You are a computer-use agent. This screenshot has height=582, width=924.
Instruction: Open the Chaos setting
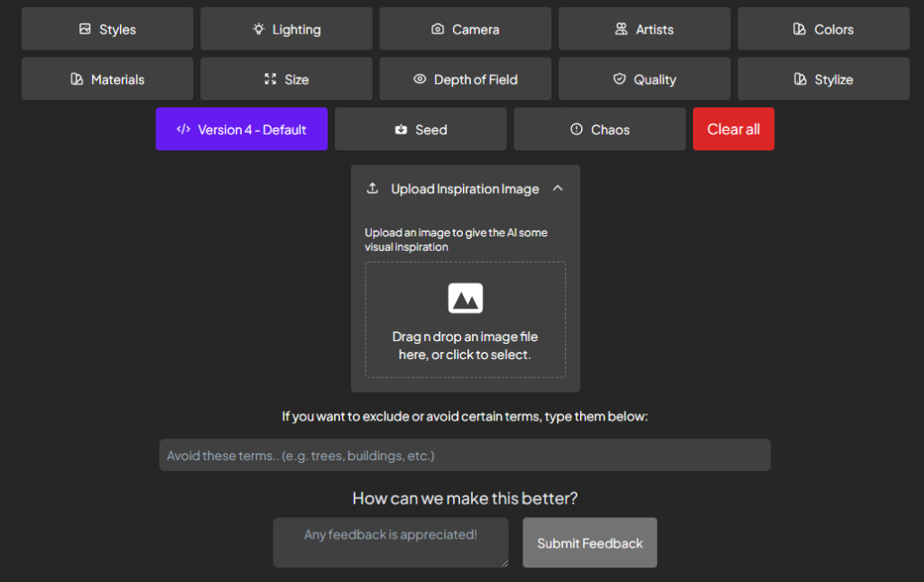(600, 129)
